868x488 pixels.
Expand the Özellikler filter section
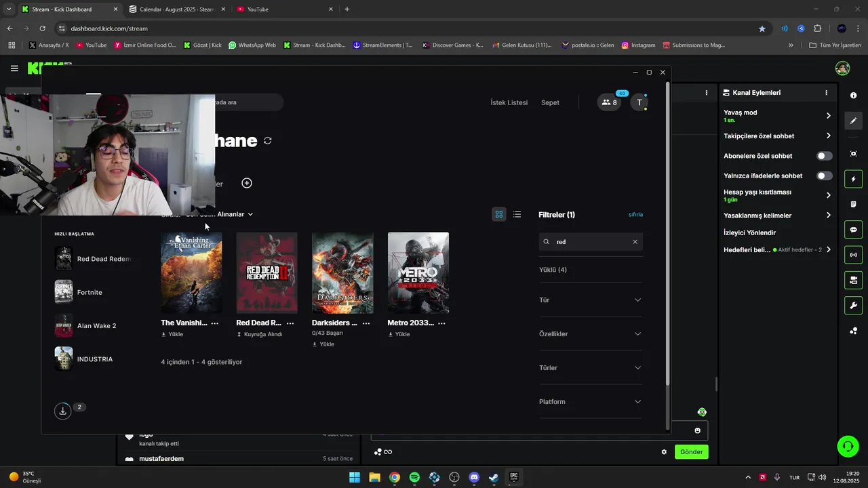pyautogui.click(x=590, y=334)
